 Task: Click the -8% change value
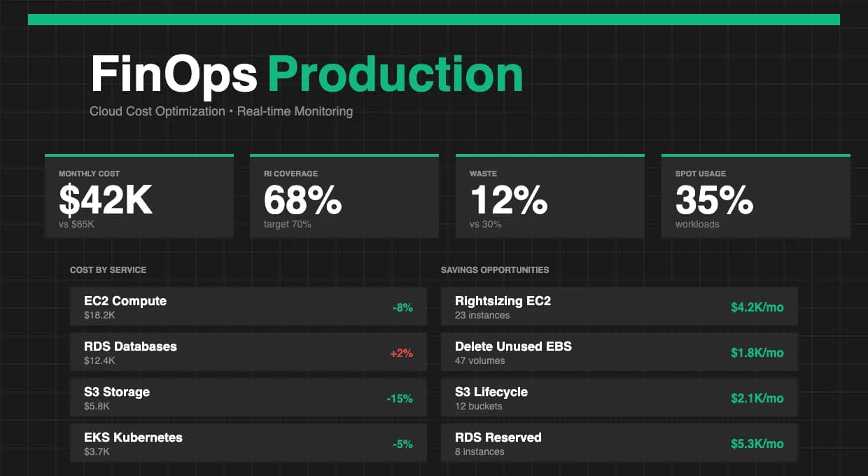pyautogui.click(x=402, y=307)
